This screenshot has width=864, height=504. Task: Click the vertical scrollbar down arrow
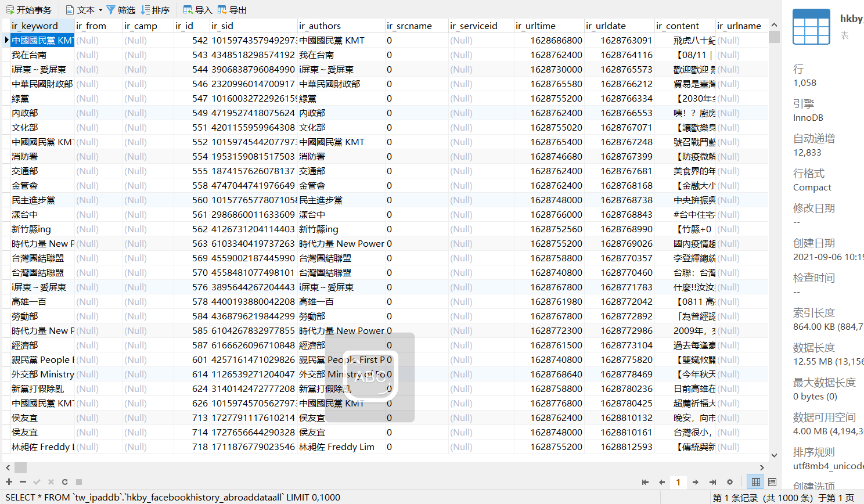[774, 456]
